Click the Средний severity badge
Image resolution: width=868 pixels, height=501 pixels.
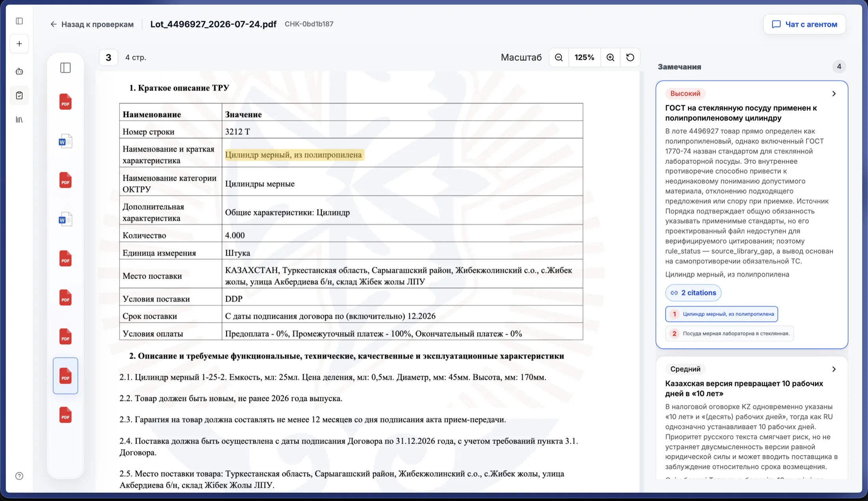pos(685,369)
